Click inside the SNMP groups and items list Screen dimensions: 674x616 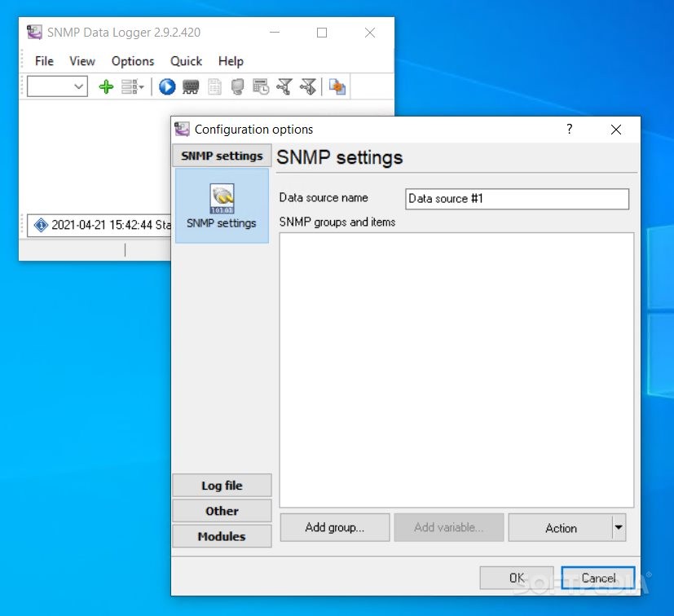pos(456,370)
